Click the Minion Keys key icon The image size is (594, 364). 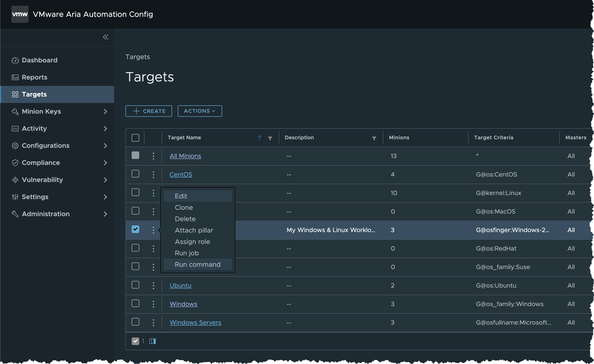tap(15, 112)
